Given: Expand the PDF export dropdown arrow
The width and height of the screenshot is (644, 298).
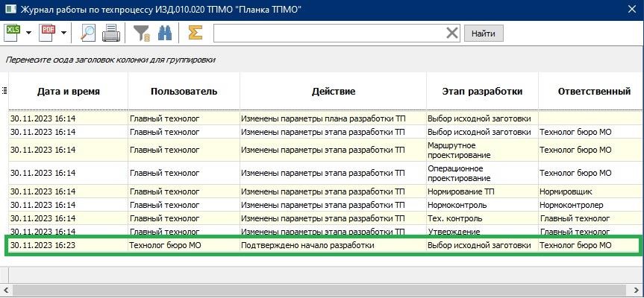Looking at the screenshot, I should (x=63, y=33).
